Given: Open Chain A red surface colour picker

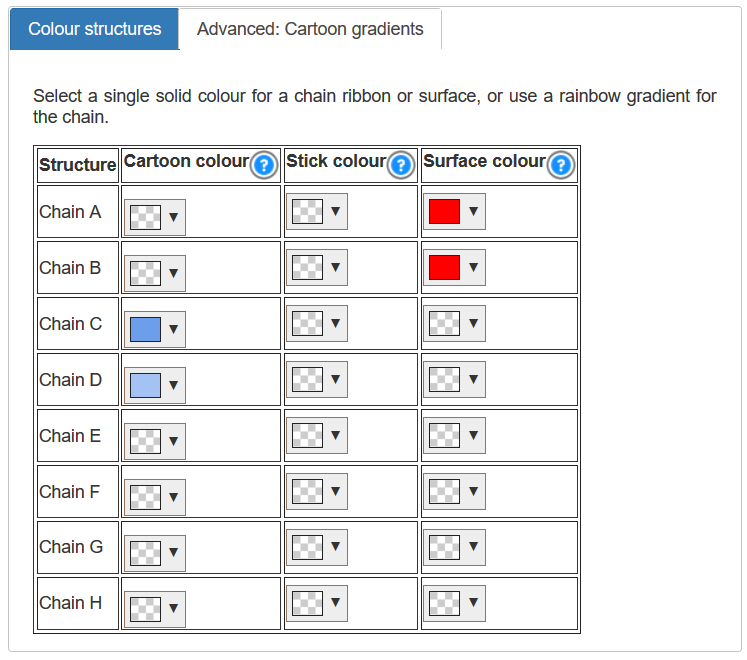Looking at the screenshot, I should pos(455,212).
